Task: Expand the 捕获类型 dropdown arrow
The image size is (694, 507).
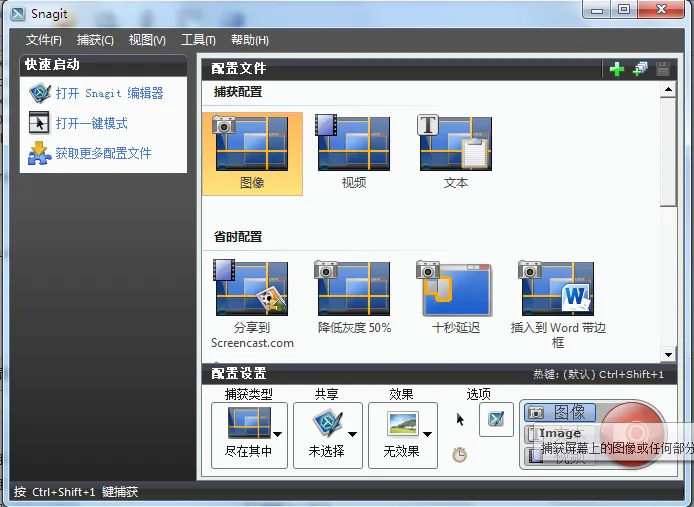Action: [278, 434]
